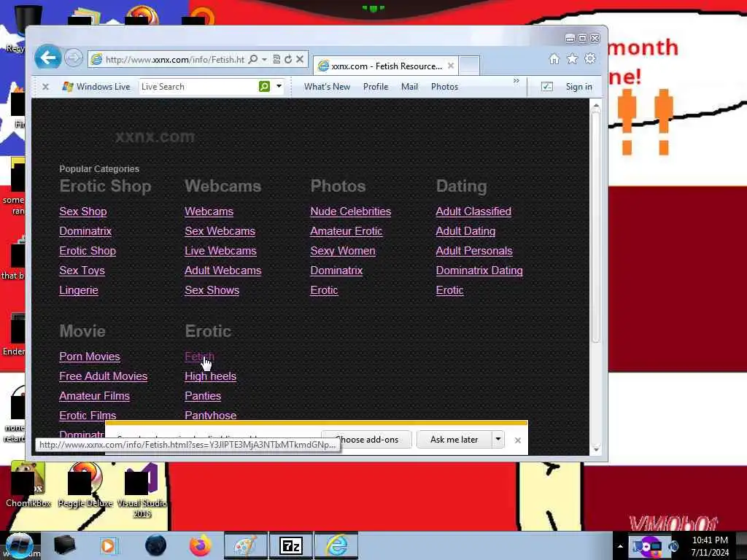Screen dimensions: 747x560
Task: Click the browser Forward arrow button
Action: 74,58
